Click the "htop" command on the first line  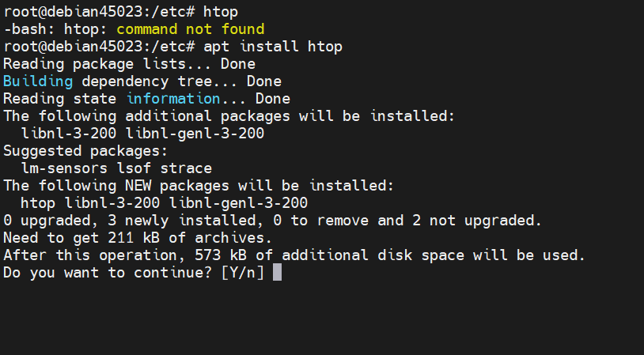(221, 12)
